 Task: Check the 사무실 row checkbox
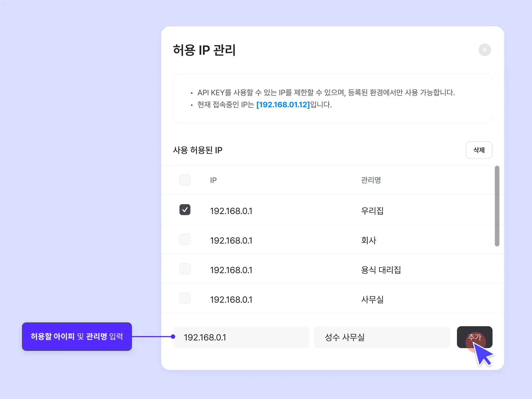pyautogui.click(x=185, y=299)
